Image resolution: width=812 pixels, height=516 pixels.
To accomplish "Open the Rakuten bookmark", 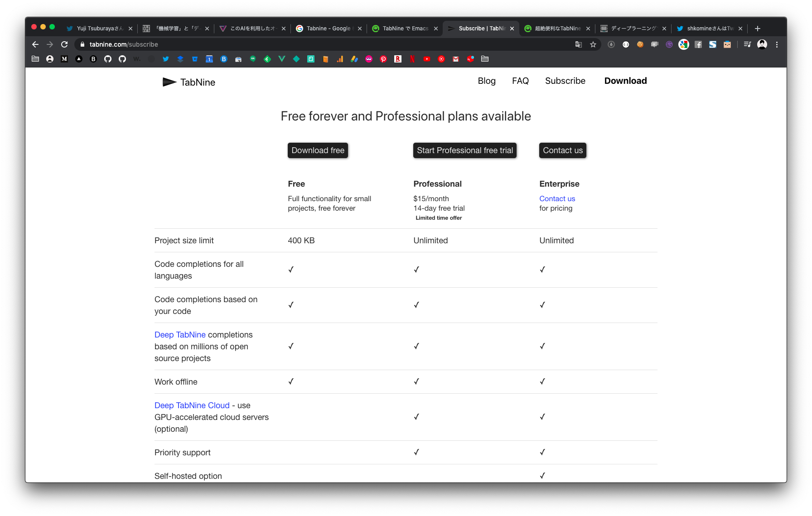I will click(x=398, y=59).
